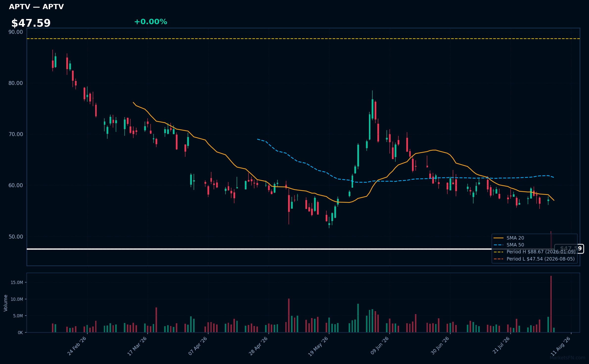Click the +0.00% change value
This screenshot has width=589, height=364.
point(151,22)
